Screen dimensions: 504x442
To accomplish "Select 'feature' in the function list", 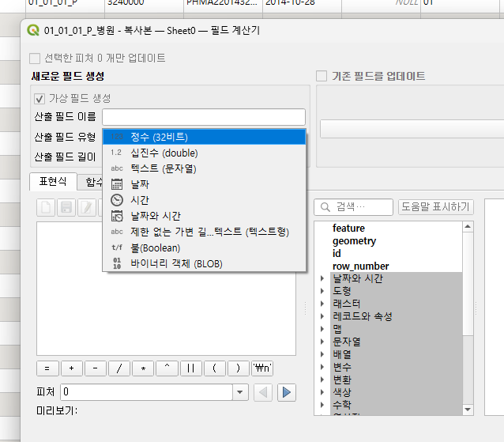I will (348, 228).
